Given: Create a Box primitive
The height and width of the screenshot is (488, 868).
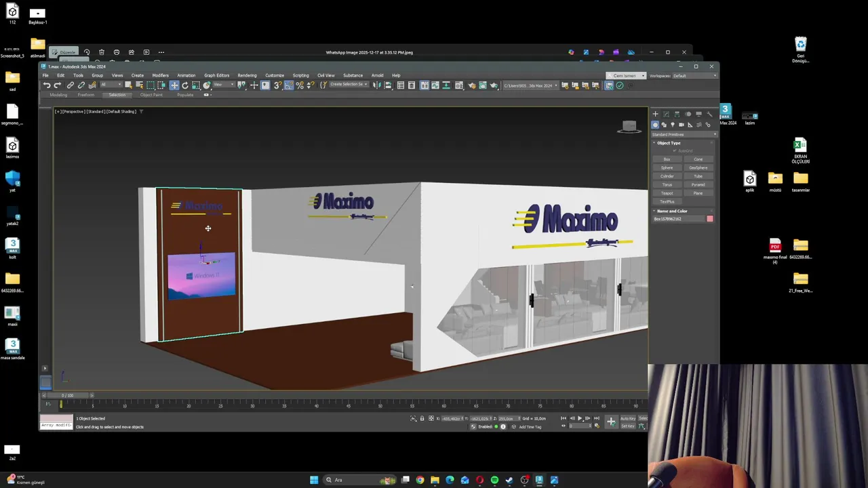Looking at the screenshot, I should point(667,159).
